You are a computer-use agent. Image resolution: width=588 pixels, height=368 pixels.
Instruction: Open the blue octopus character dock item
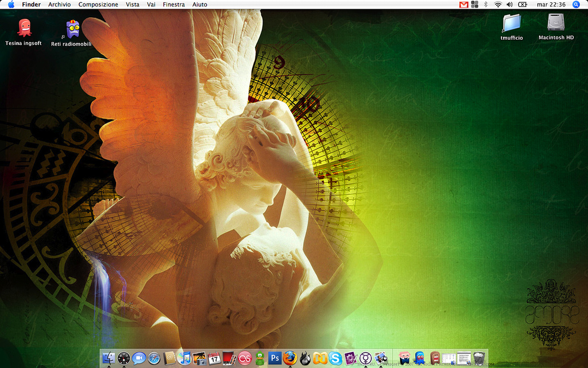click(x=420, y=358)
